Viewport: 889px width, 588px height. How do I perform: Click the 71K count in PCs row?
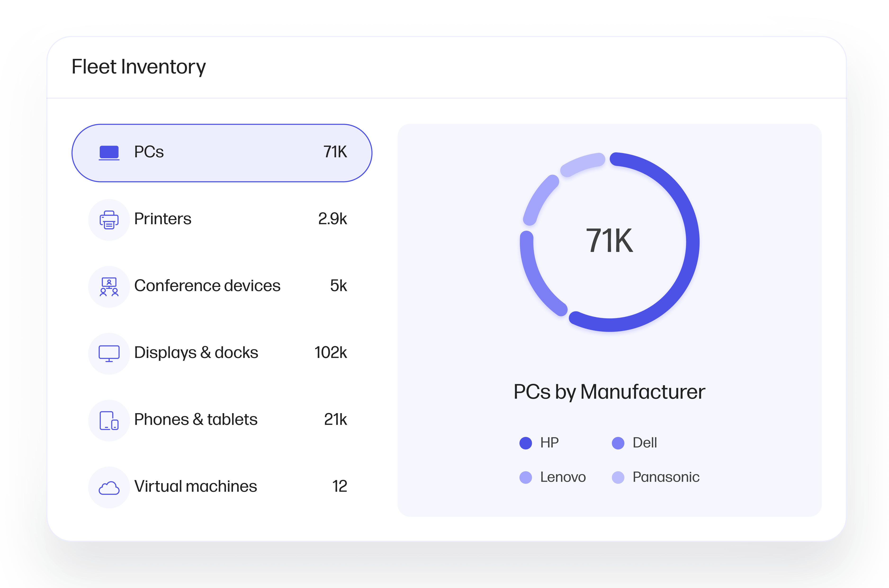point(335,152)
